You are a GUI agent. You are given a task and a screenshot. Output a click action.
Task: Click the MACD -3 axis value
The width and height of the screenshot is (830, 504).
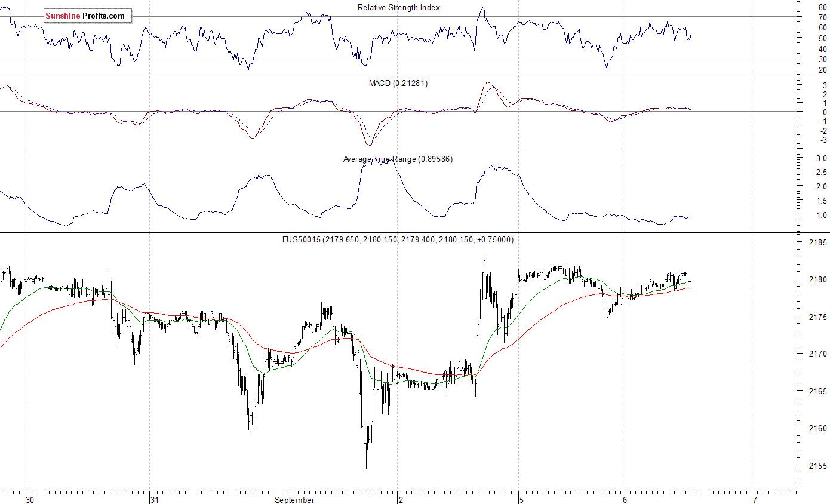823,140
